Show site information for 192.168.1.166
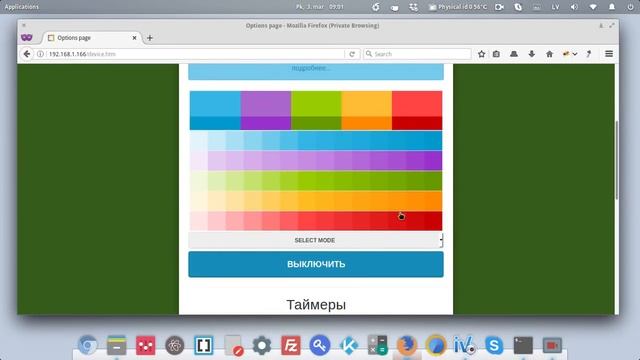Screen dimensions: 640x360 pos(40,54)
